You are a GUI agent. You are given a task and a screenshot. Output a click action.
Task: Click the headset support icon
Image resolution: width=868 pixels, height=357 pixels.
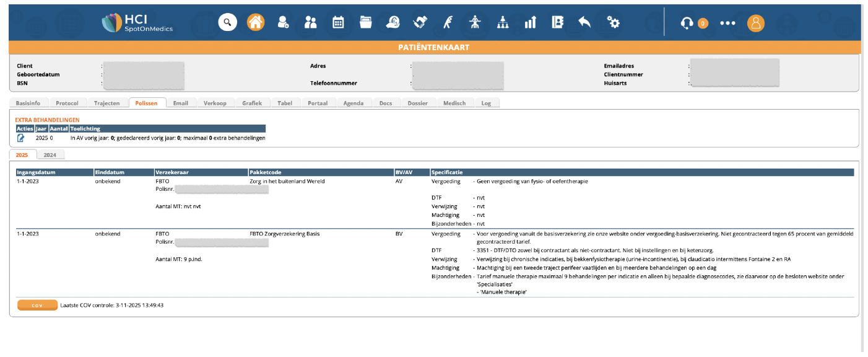pos(687,23)
